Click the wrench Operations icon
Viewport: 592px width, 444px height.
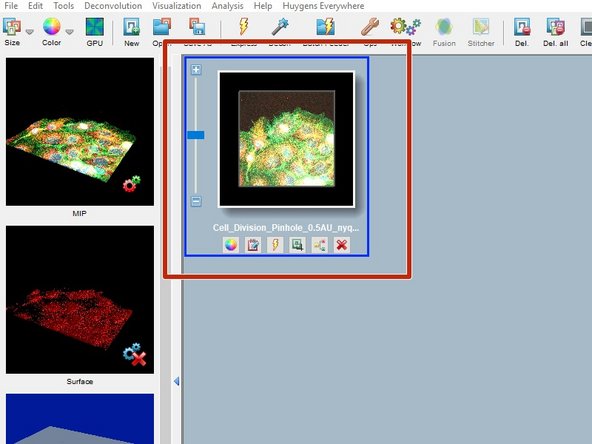pos(370,27)
